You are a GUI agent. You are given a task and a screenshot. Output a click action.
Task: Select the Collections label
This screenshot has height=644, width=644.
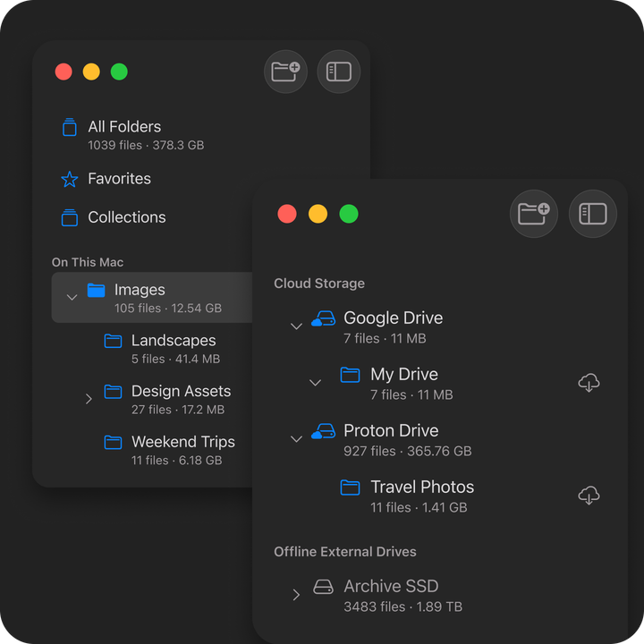click(127, 217)
